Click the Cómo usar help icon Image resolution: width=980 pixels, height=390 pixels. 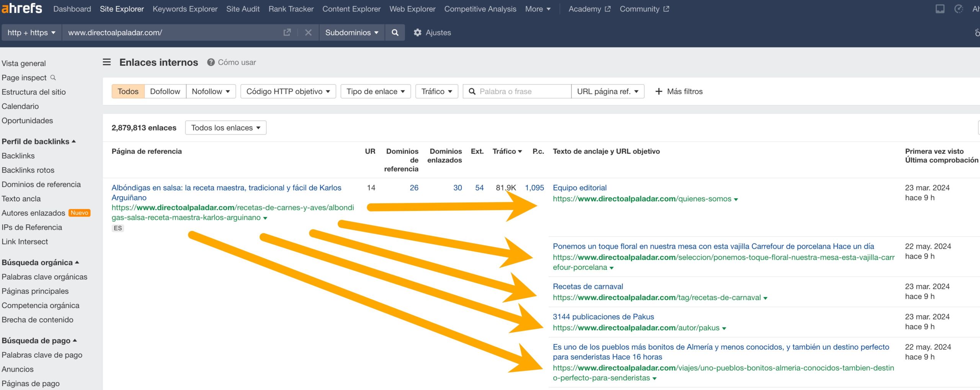[x=211, y=62]
